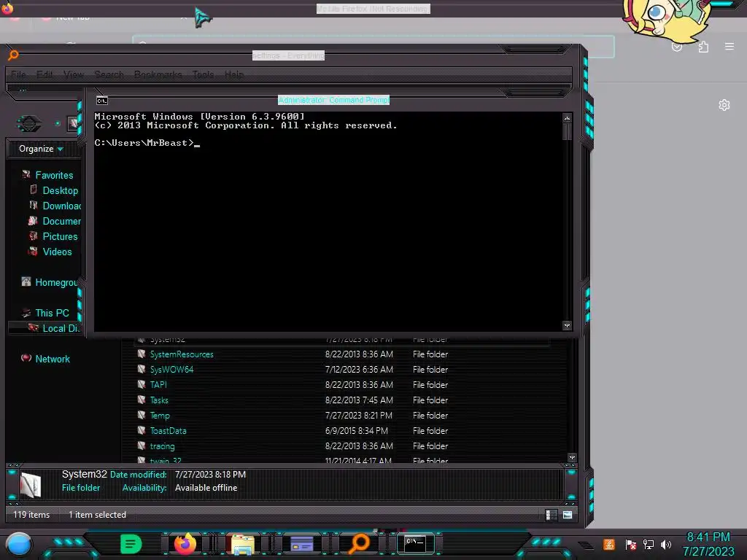This screenshot has height=560, width=747.
Task: Select the SysWOW64 folder row
Action: pos(343,370)
